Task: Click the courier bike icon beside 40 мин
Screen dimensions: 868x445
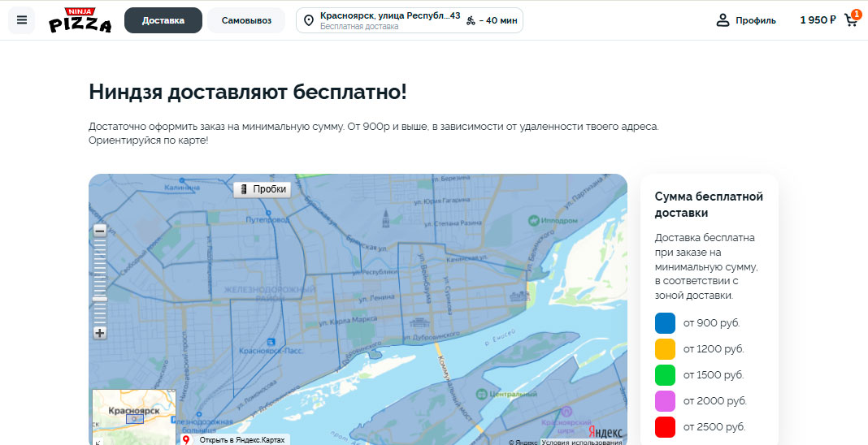Action: pos(471,20)
